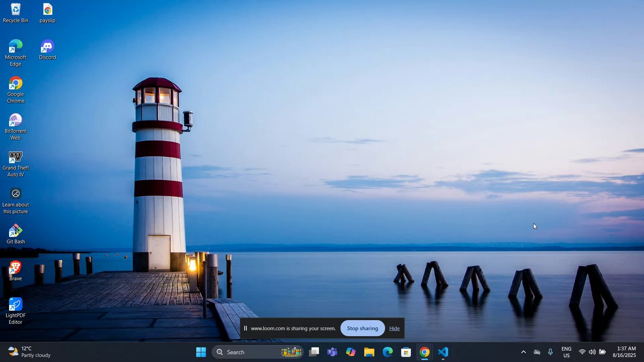
Task: Open File Explorer from the taskbar
Action: (369, 352)
